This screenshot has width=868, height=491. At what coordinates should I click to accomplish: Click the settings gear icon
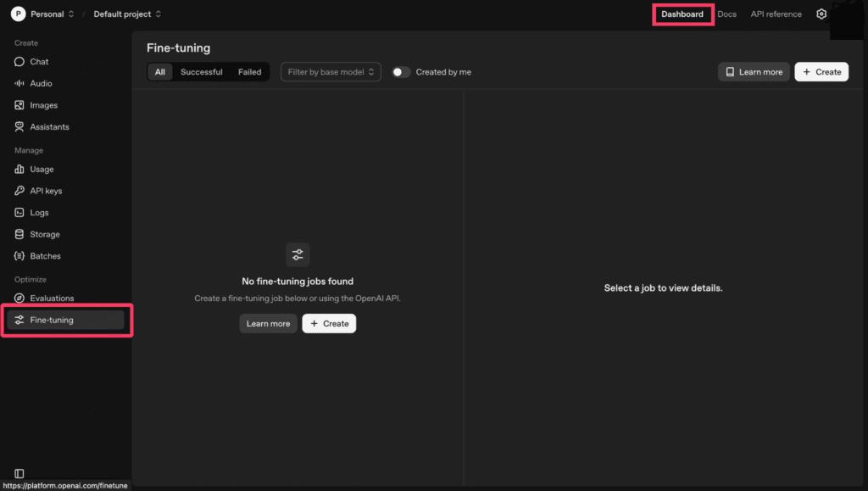[821, 14]
